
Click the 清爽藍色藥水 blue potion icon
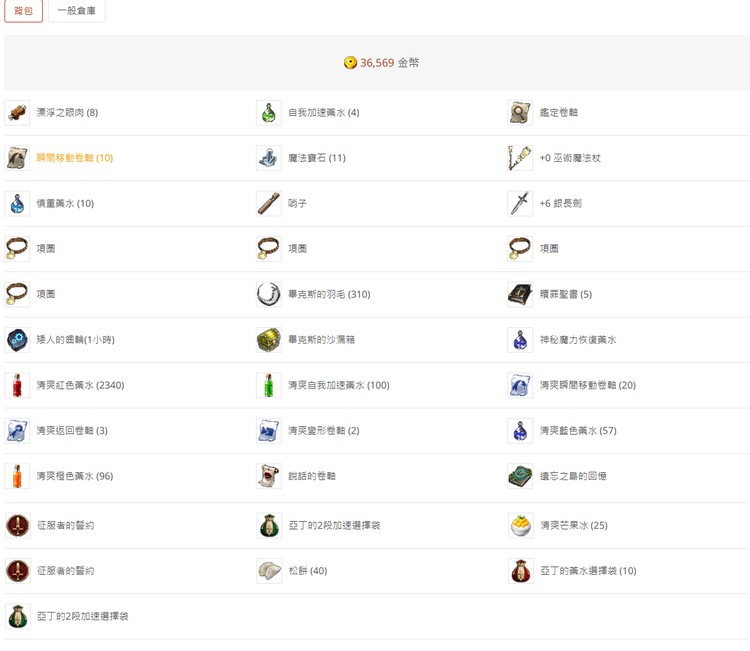pos(520,431)
